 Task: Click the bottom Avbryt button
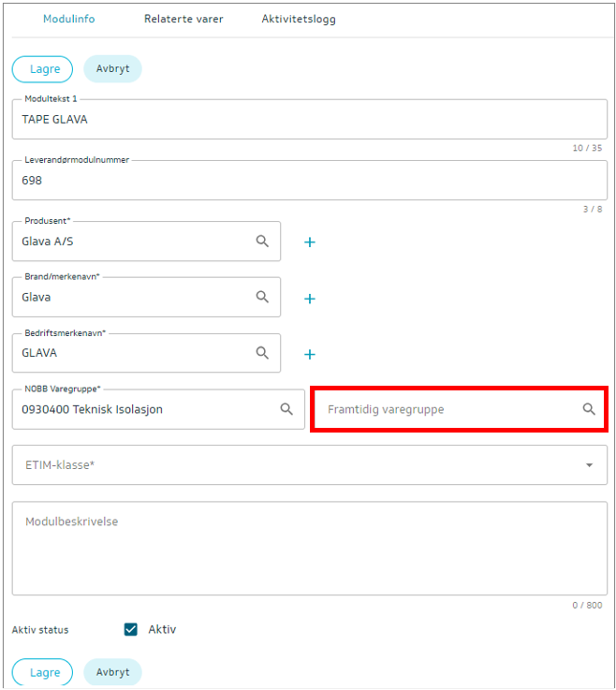click(112, 672)
